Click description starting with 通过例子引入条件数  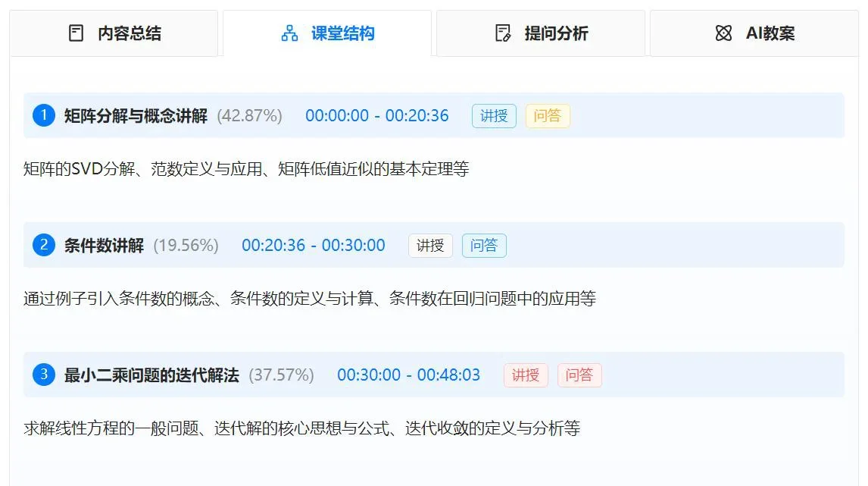pos(310,299)
